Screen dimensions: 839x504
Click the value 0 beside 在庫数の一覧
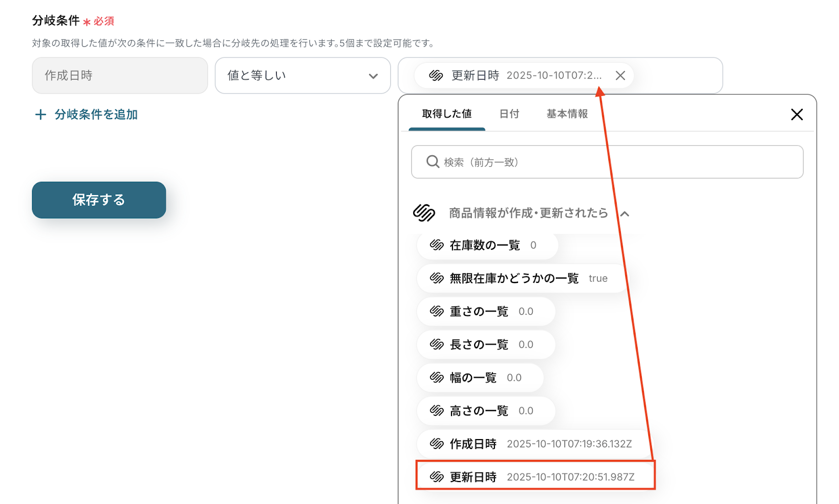tap(533, 245)
